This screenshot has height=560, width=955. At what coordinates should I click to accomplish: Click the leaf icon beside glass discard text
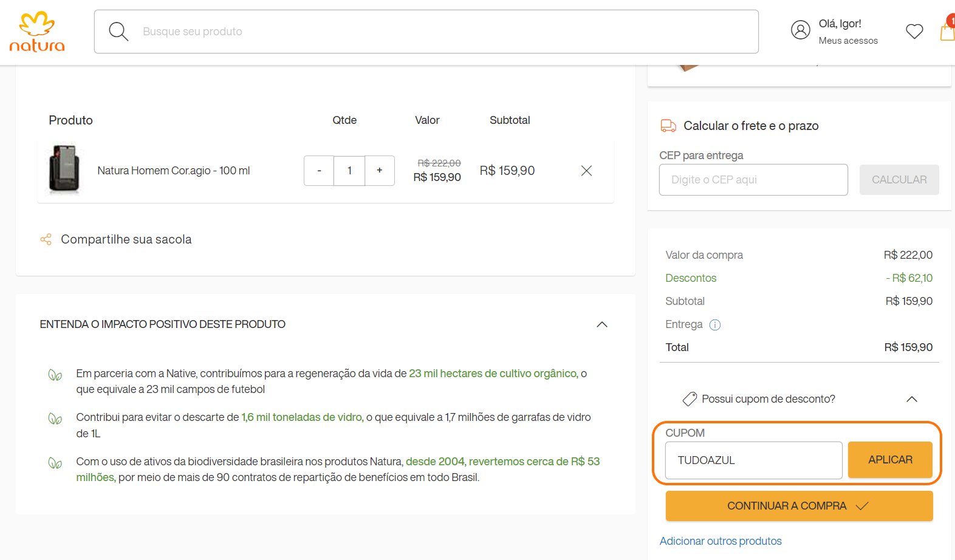pyautogui.click(x=55, y=418)
